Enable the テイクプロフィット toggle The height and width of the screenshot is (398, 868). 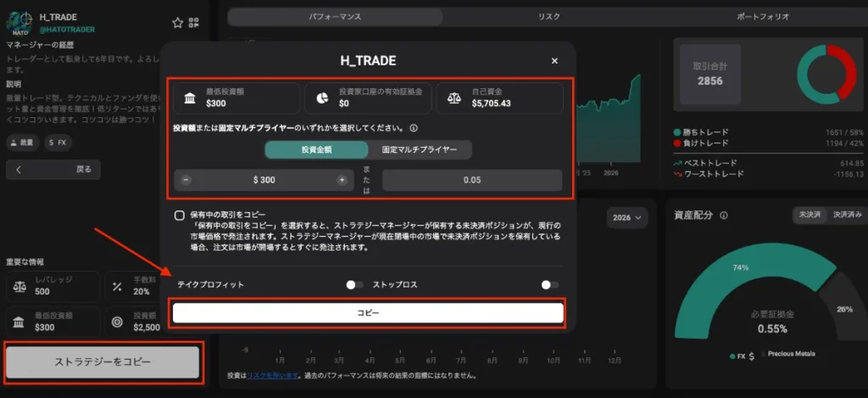coord(354,285)
